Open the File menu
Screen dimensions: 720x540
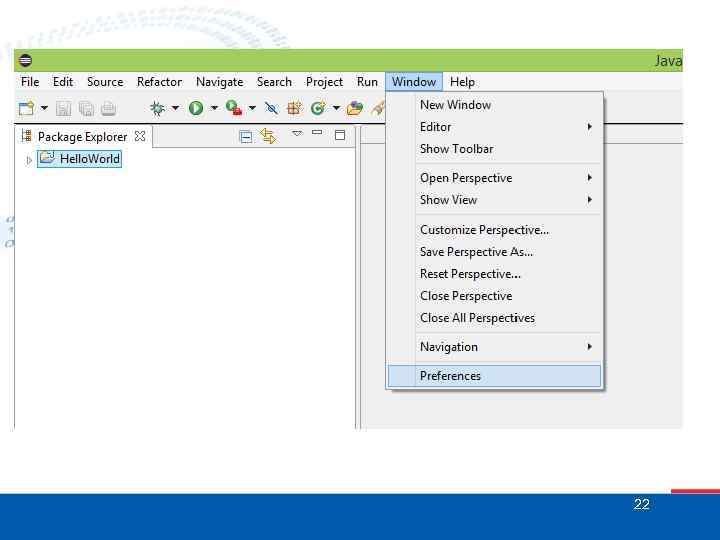(30, 82)
